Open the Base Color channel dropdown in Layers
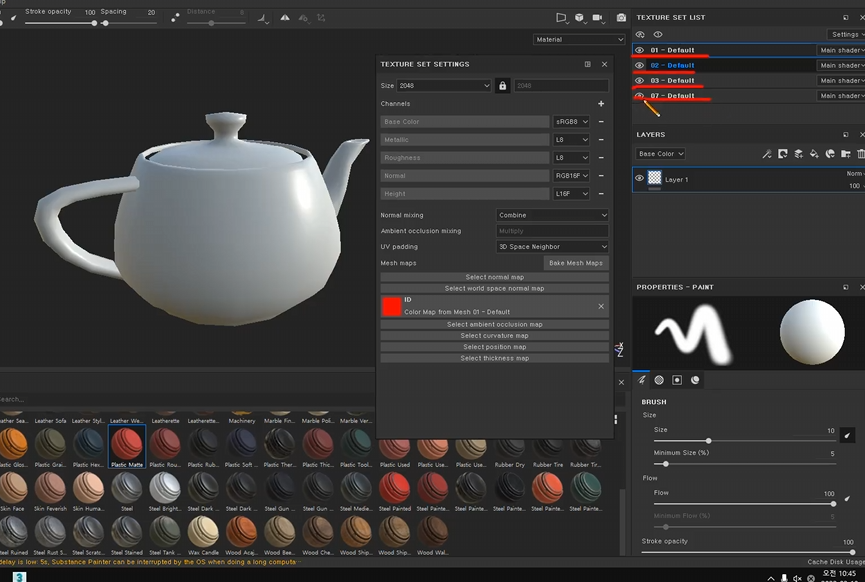This screenshot has width=865, height=582. [660, 154]
